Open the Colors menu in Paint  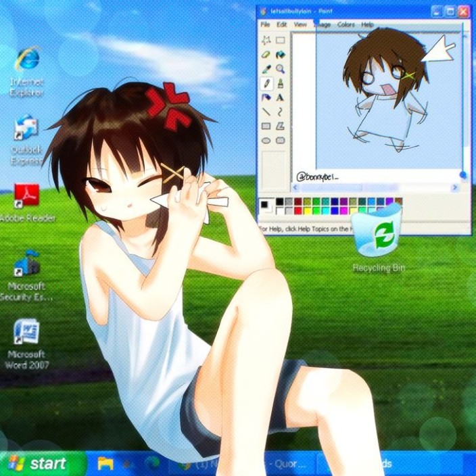point(346,24)
